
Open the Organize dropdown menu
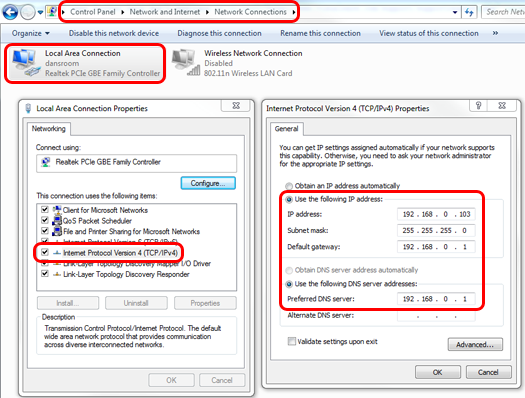(x=30, y=33)
